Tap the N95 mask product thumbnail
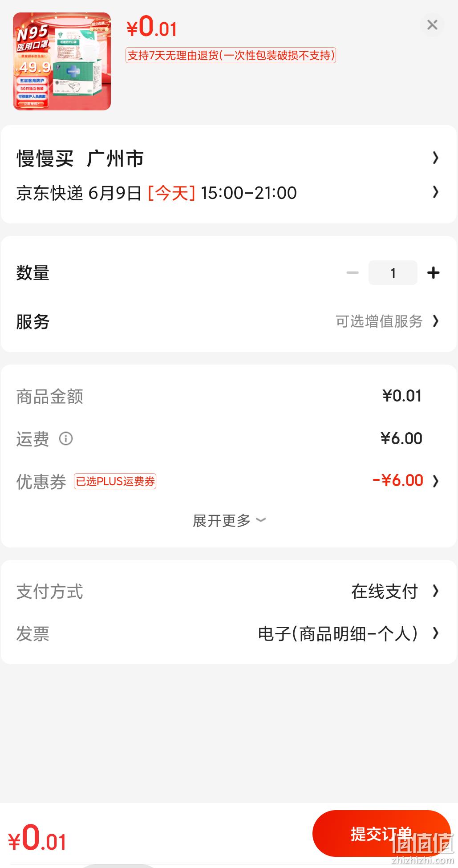Screen dimensions: 458x868 62,61
